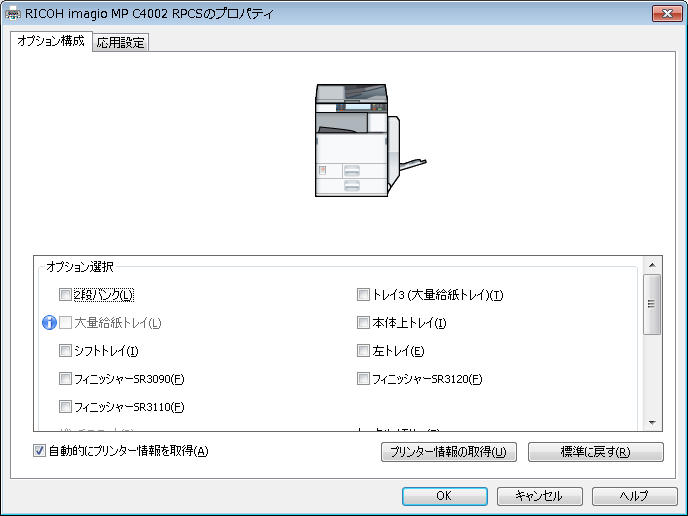The image size is (688, 516).
Task: Click the printer icon in title bar
Action: point(13,14)
